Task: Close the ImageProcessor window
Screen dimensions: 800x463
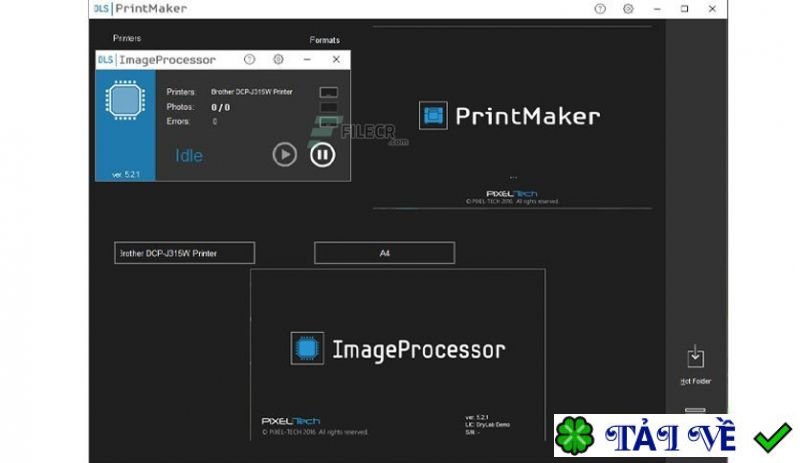Action: 336,60
